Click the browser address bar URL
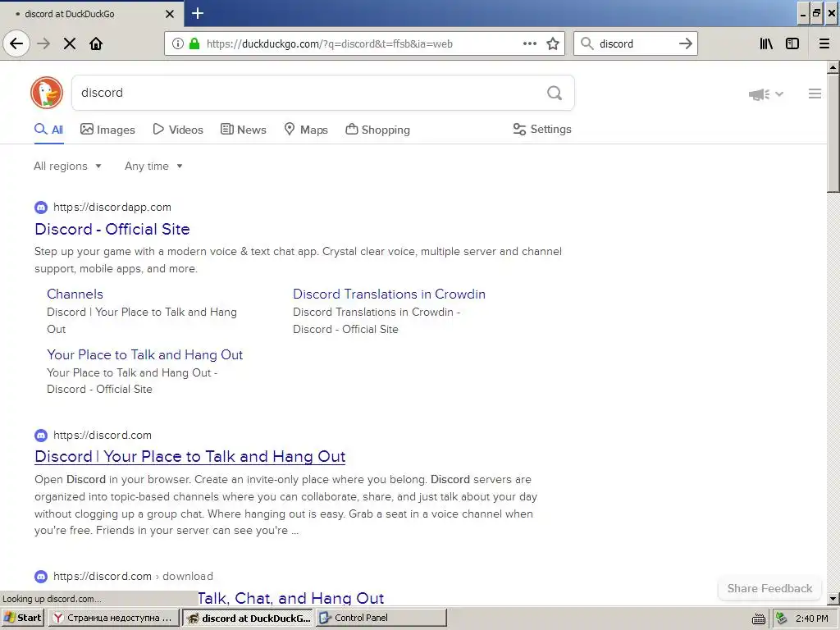The image size is (840, 630). pyautogui.click(x=330, y=44)
